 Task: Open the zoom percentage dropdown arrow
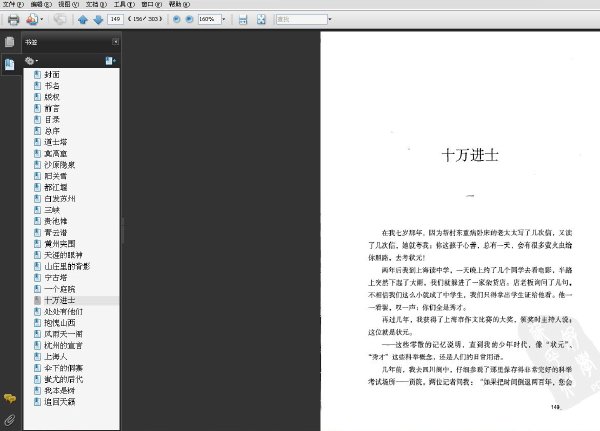224,19
